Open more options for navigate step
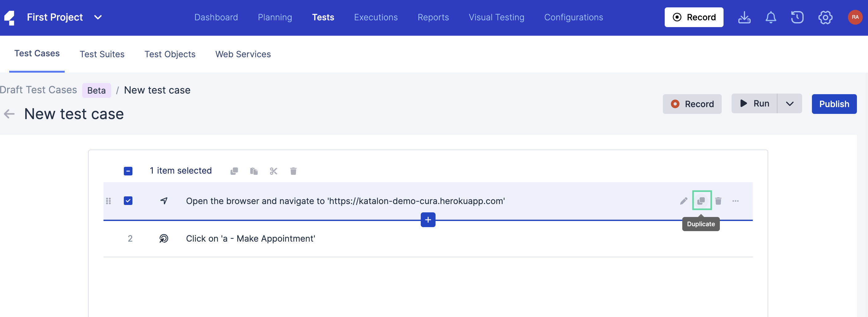The image size is (868, 317). pos(735,201)
